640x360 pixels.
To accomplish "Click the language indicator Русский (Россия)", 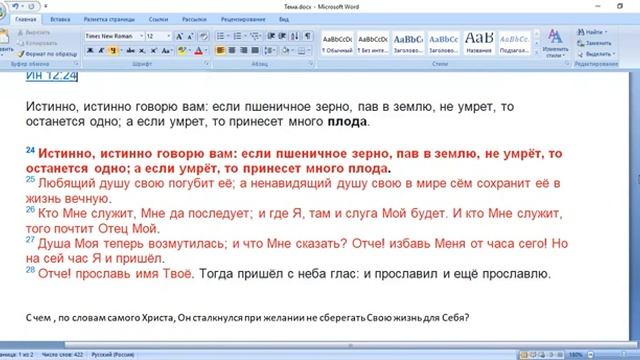I will pos(113,355).
